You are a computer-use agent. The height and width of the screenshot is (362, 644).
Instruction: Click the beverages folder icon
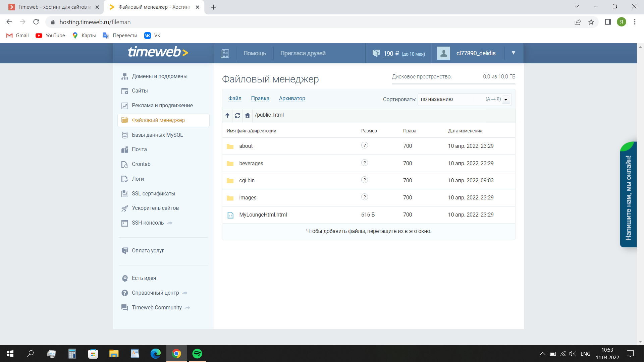(230, 164)
